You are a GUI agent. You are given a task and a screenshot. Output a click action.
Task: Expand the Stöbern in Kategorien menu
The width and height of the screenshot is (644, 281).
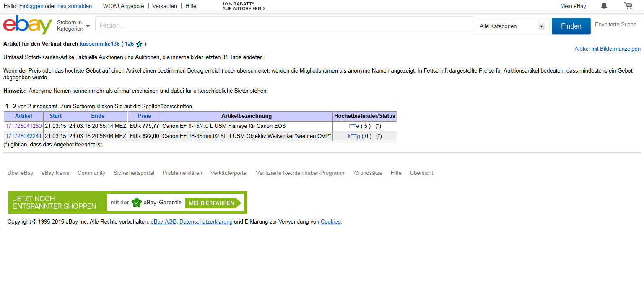pos(73,26)
